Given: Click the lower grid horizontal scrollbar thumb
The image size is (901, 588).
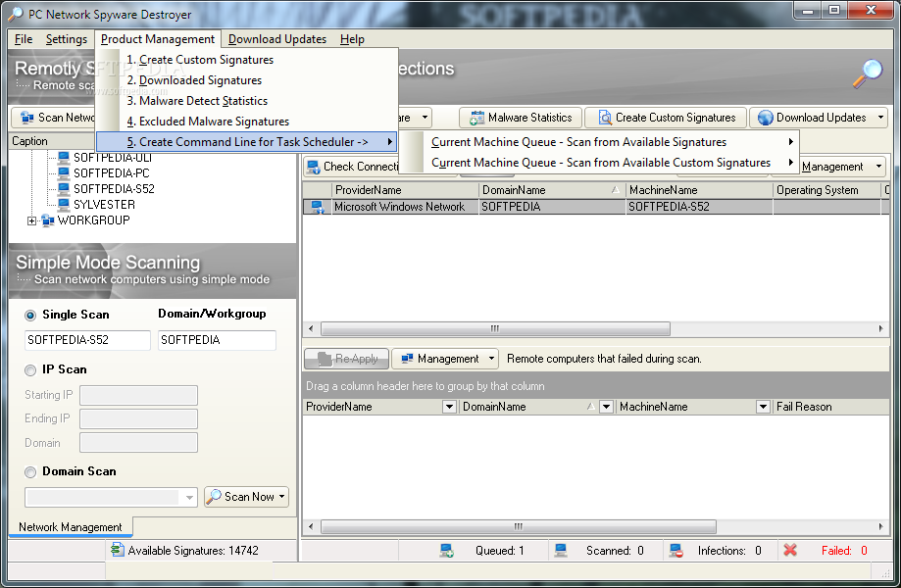Looking at the screenshot, I should (519, 526).
